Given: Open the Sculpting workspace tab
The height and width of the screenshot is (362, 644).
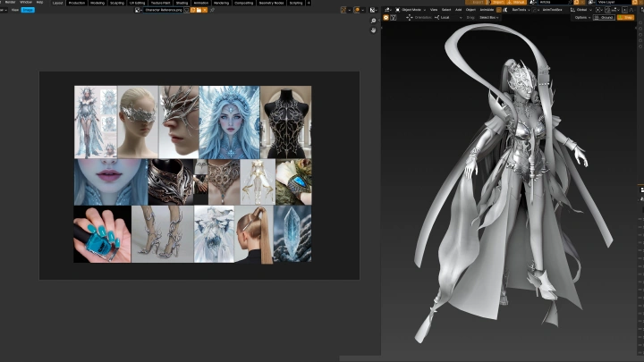Looking at the screenshot, I should click(117, 3).
